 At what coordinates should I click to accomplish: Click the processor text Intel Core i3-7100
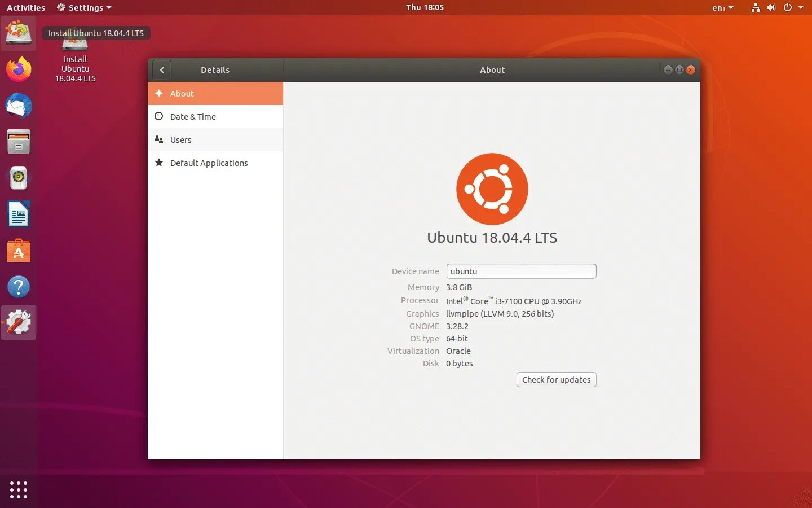[514, 301]
